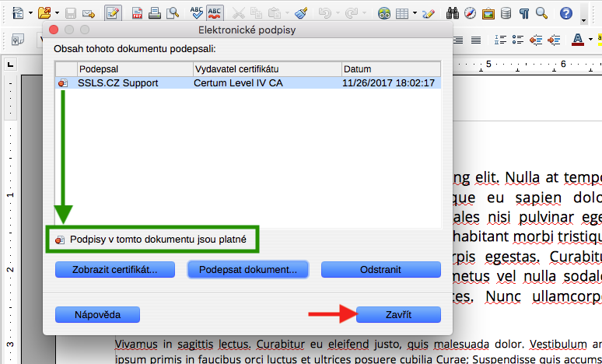Viewport: 602px width, 364px height.
Task: Open the Insert Table dropdown arrow
Action: [x=415, y=13]
